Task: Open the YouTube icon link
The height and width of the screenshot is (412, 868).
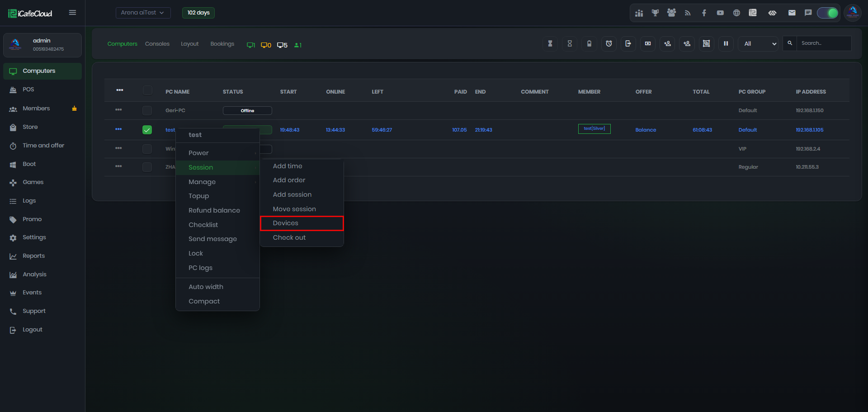Action: (x=720, y=13)
